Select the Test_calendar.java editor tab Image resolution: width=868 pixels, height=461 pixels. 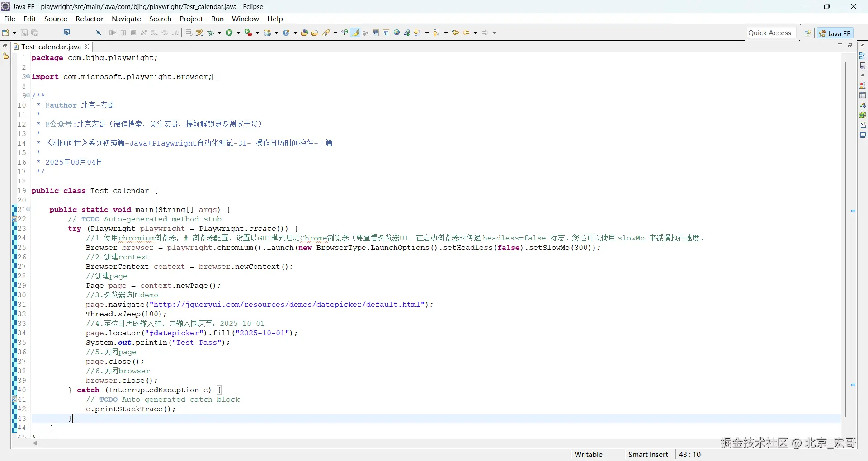click(51, 47)
